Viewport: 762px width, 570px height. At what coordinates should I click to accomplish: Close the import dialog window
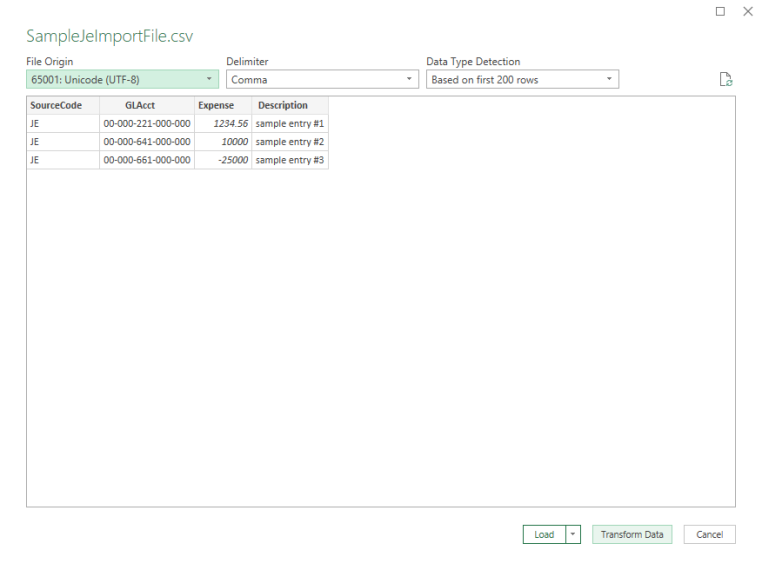[748, 11]
